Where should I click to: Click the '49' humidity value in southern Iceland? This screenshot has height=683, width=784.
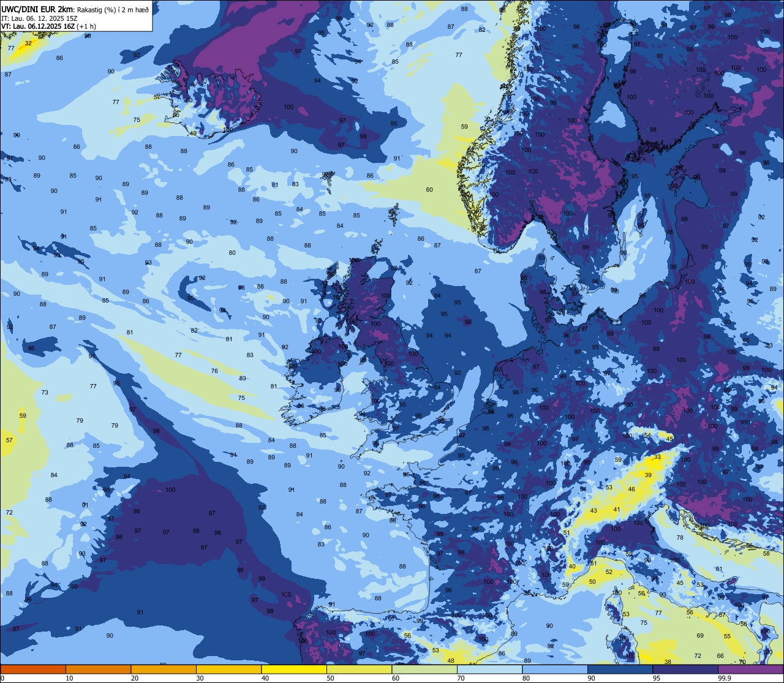(x=193, y=134)
